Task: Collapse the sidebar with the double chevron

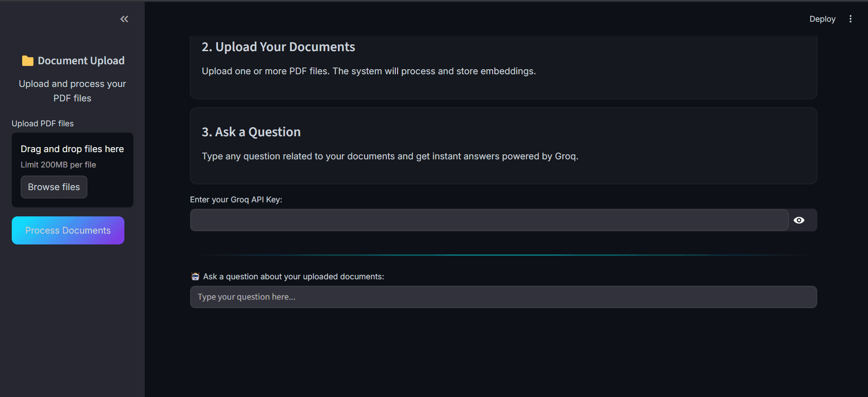Action: coord(124,19)
